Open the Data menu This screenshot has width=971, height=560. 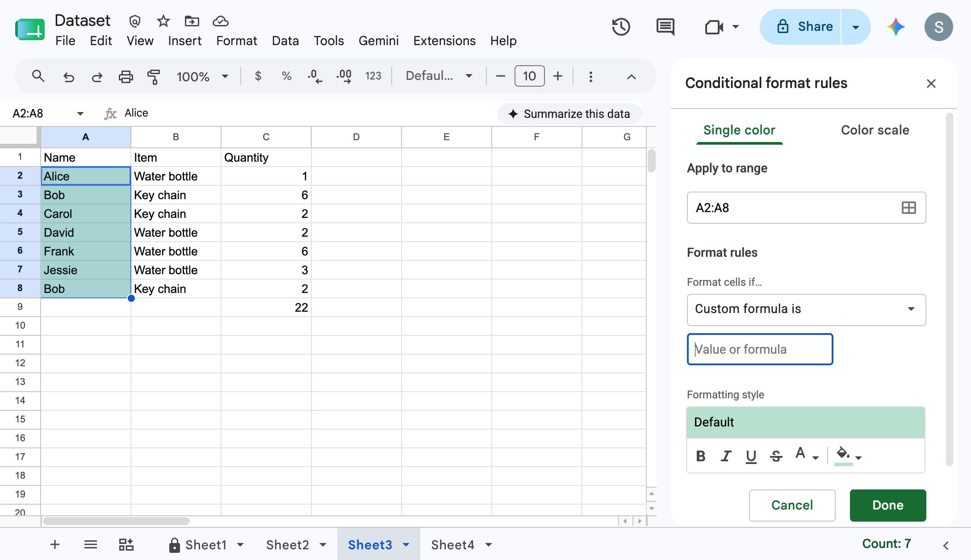point(285,41)
